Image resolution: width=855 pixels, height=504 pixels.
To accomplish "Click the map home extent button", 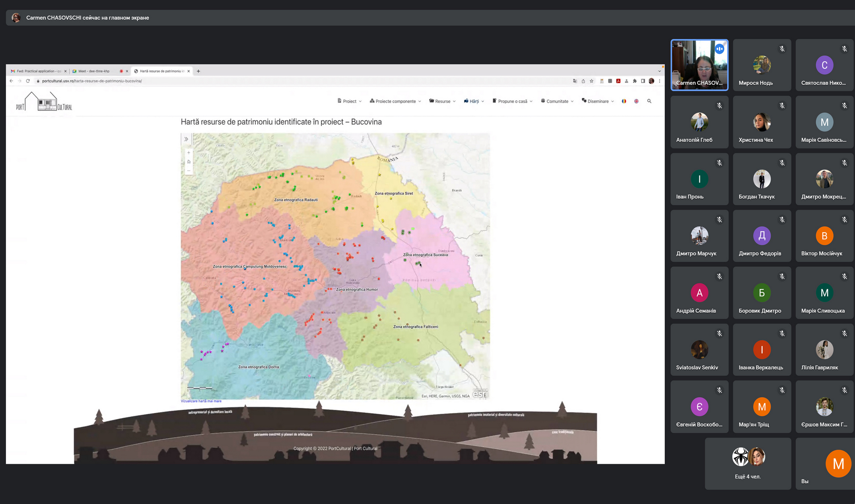I will tap(189, 162).
